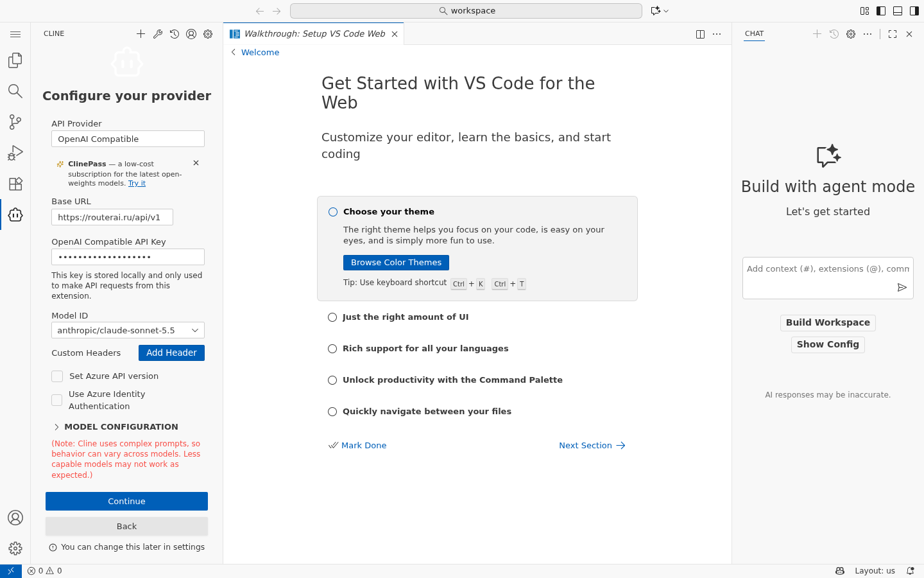The image size is (924, 578).
Task: Send the chat message arrow
Action: click(902, 287)
